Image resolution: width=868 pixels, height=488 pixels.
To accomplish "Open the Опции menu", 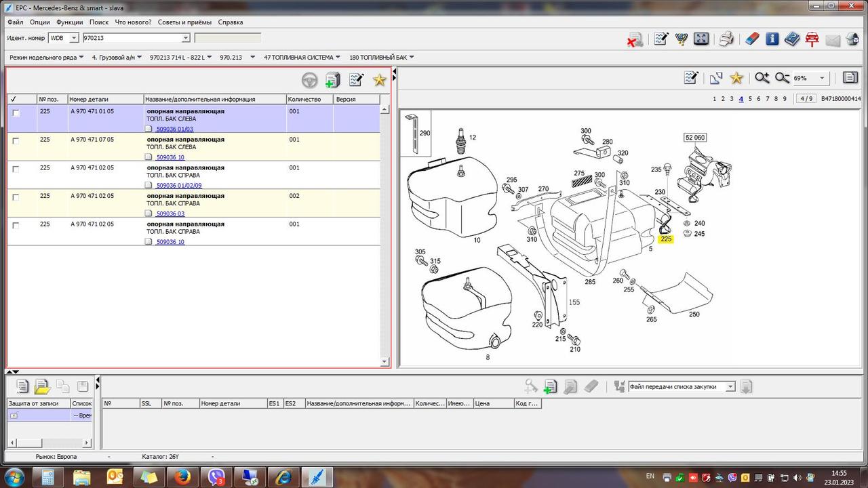I will tap(40, 22).
